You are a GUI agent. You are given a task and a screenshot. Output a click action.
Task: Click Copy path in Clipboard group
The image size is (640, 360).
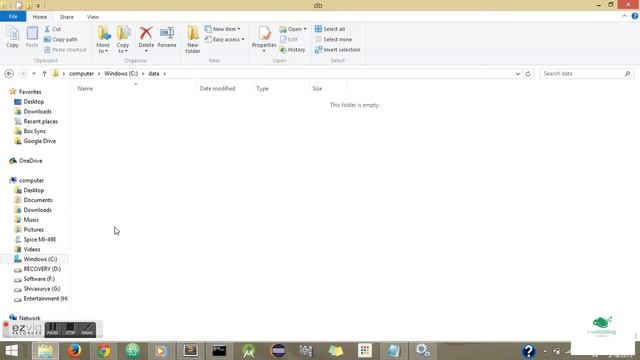pos(60,39)
